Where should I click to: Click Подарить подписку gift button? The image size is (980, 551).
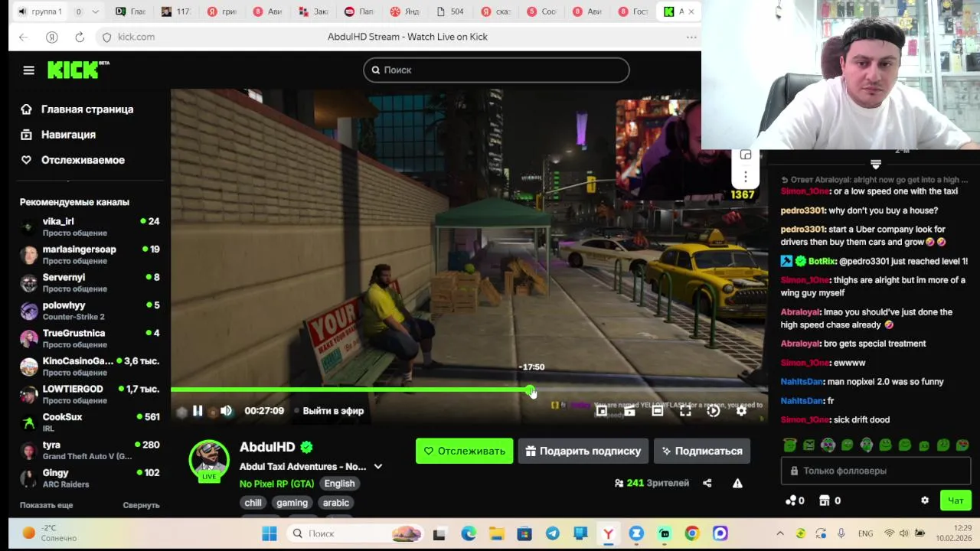click(x=583, y=451)
